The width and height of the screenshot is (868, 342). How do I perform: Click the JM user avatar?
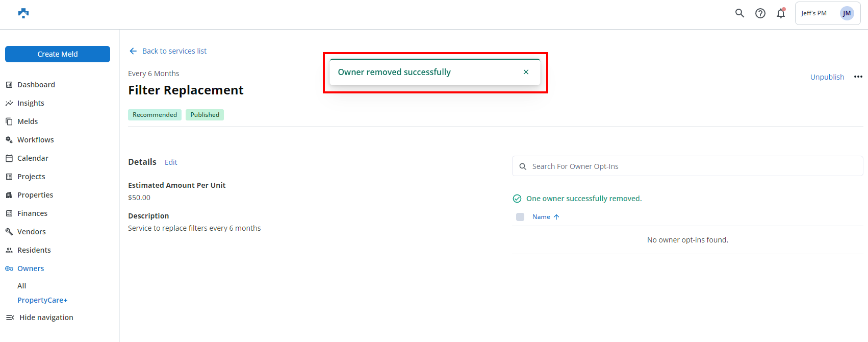[x=847, y=13]
